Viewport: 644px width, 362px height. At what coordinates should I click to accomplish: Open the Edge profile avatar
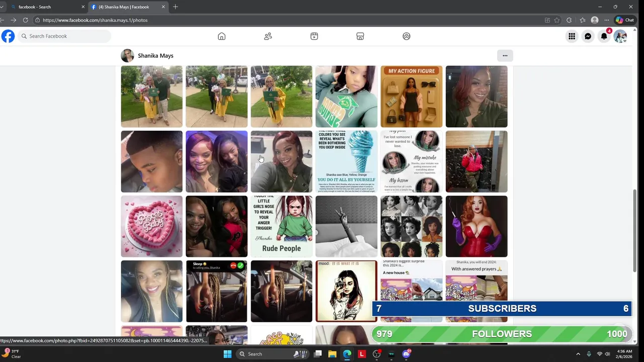(595, 20)
